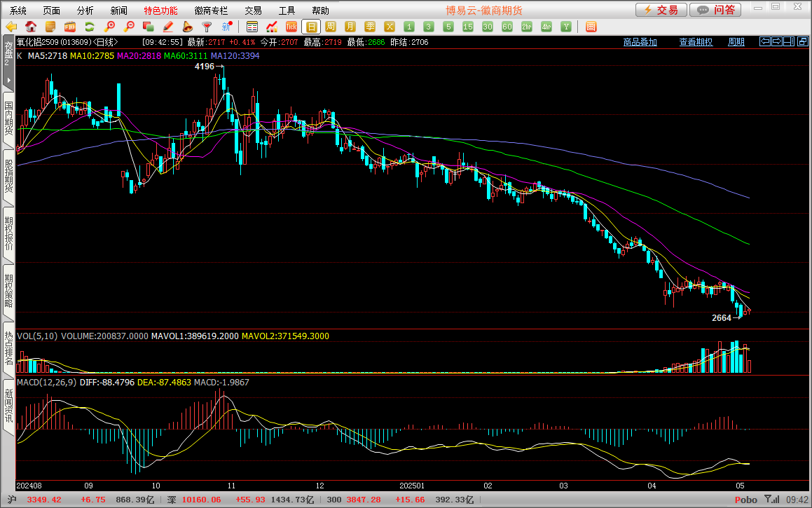
Task: Switch to 4hr chart period
Action: [x=547, y=27]
